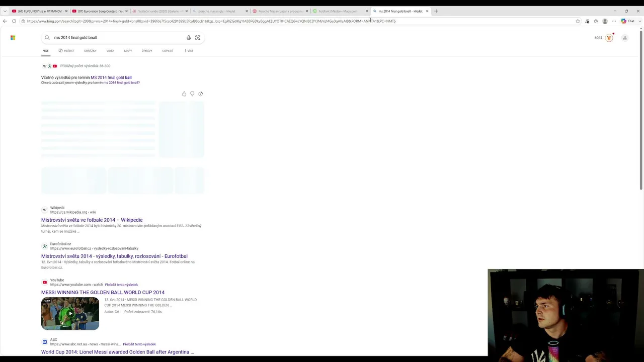Image resolution: width=644 pixels, height=362 pixels.
Task: Open the browser profile avatar
Action: [x=605, y=21]
